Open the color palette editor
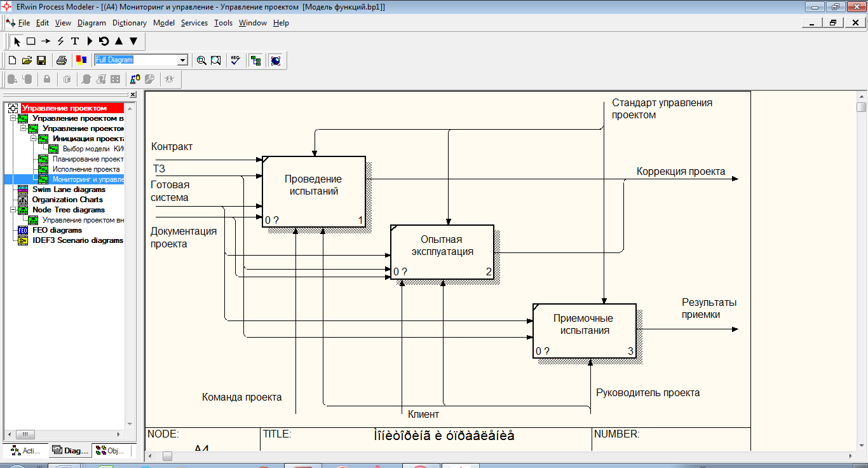 [x=81, y=60]
